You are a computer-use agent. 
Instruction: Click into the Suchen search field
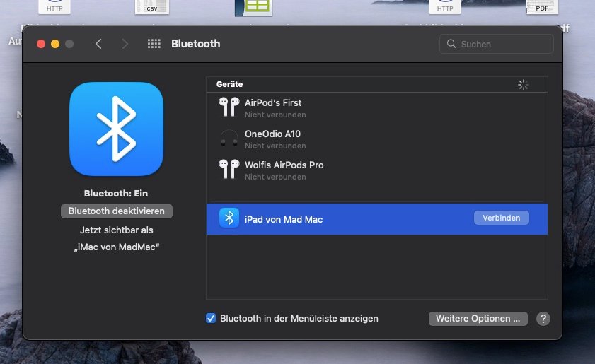(502, 44)
